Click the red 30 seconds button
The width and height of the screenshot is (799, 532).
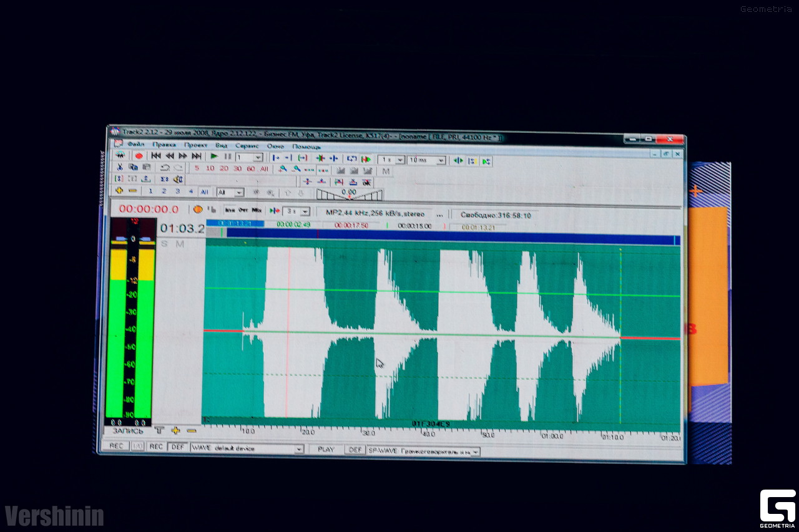237,168
